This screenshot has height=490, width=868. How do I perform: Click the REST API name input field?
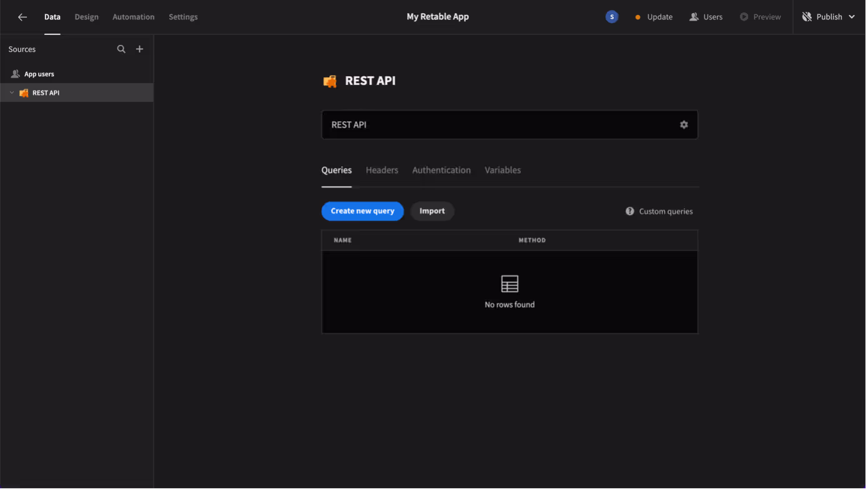point(510,125)
